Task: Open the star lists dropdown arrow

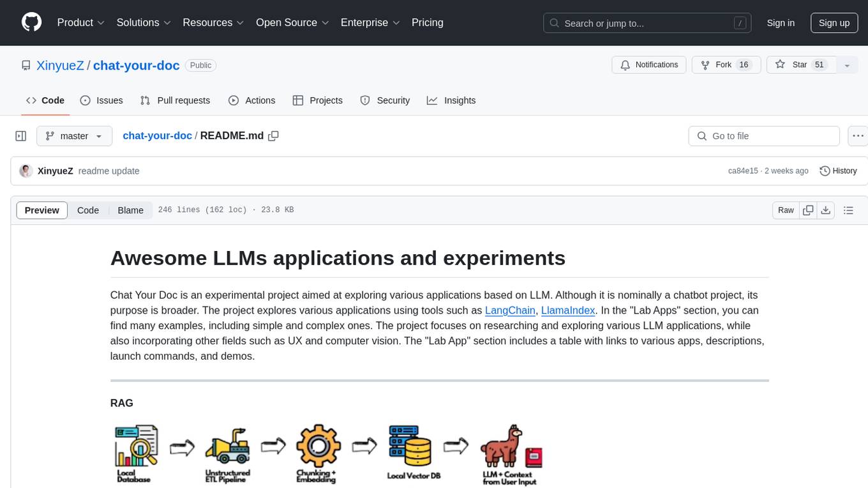Action: pos(847,65)
